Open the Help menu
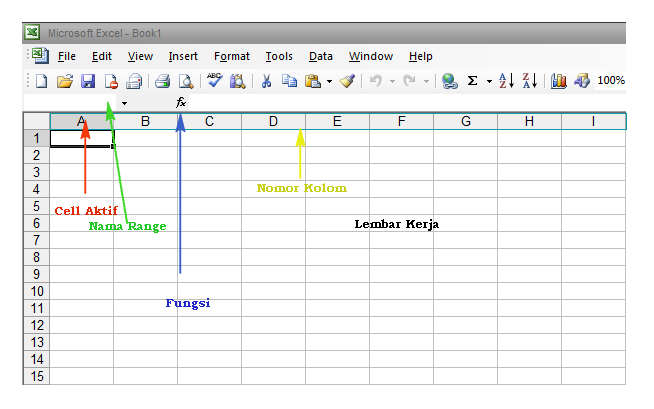This screenshot has height=409, width=654. [420, 56]
